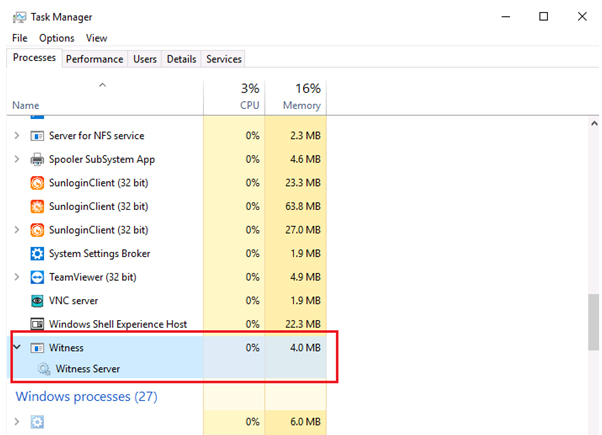Sort processes by the Memory column header
The height and width of the screenshot is (435, 602).
tap(296, 98)
